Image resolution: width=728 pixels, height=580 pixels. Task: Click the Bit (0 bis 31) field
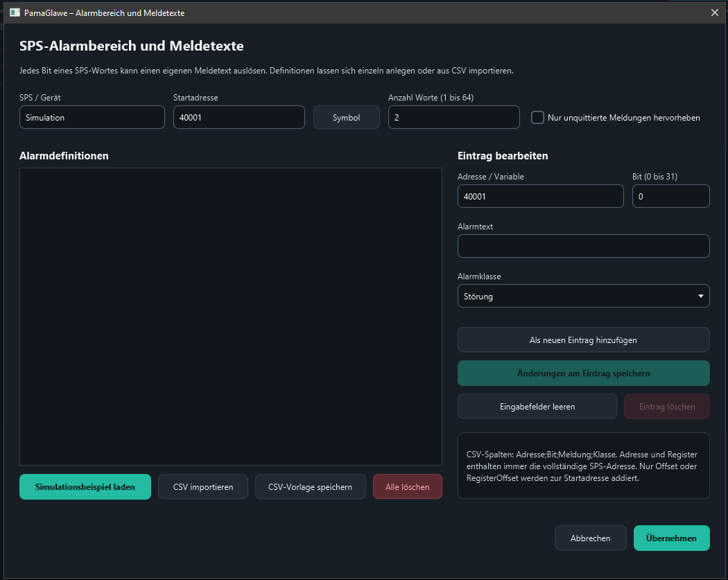670,196
